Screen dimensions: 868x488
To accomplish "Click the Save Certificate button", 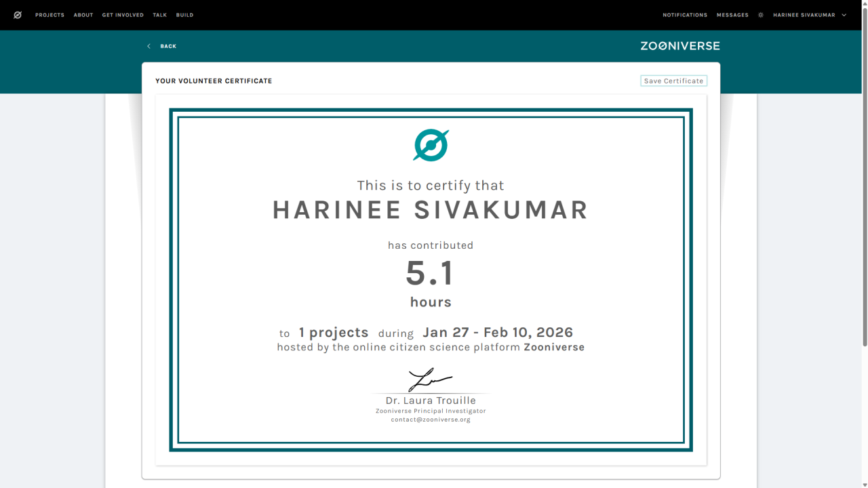I will coord(673,81).
